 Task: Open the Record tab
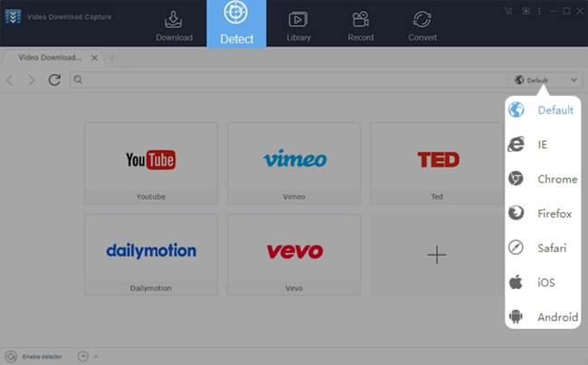360,25
